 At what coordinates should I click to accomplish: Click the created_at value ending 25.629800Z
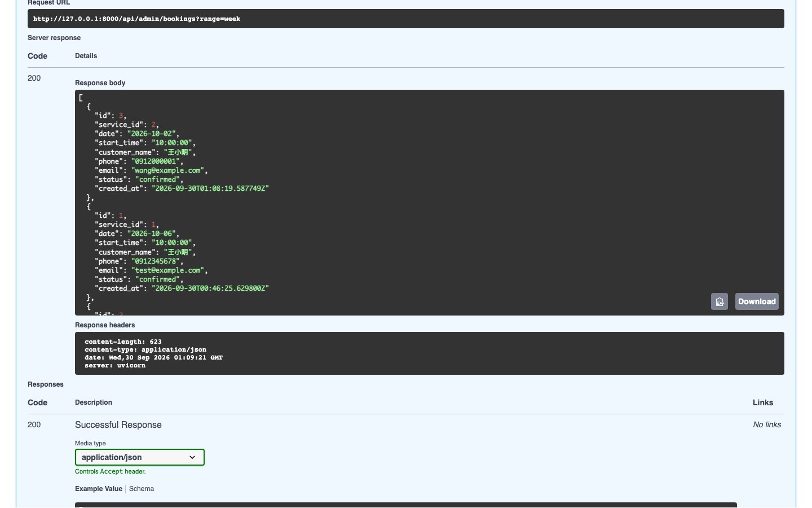point(210,288)
